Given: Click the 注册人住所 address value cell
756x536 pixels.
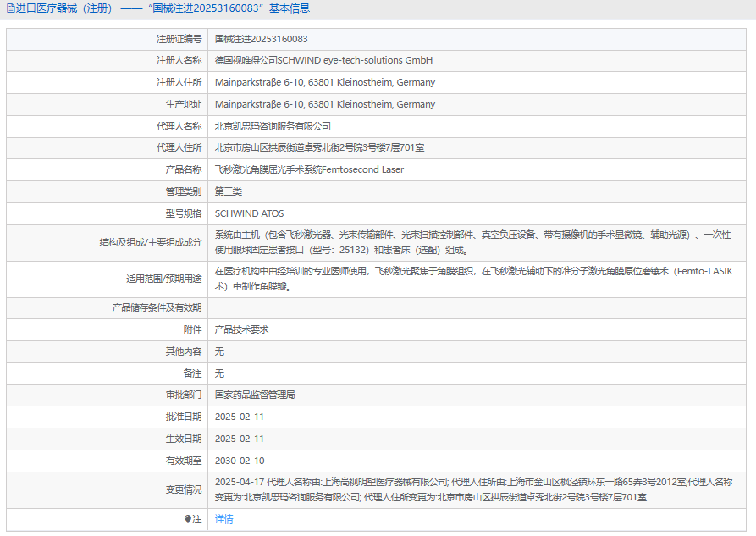Looking at the screenshot, I should [324, 83].
